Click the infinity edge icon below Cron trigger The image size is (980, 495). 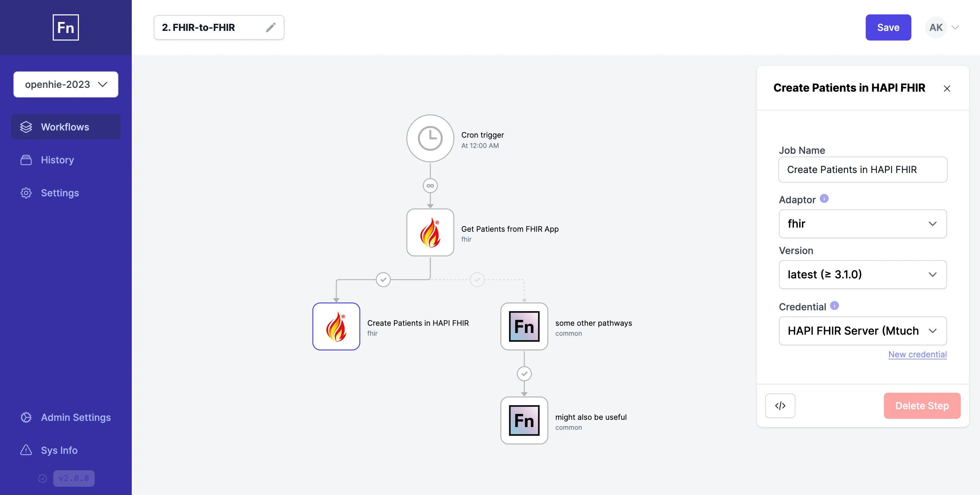pyautogui.click(x=430, y=186)
